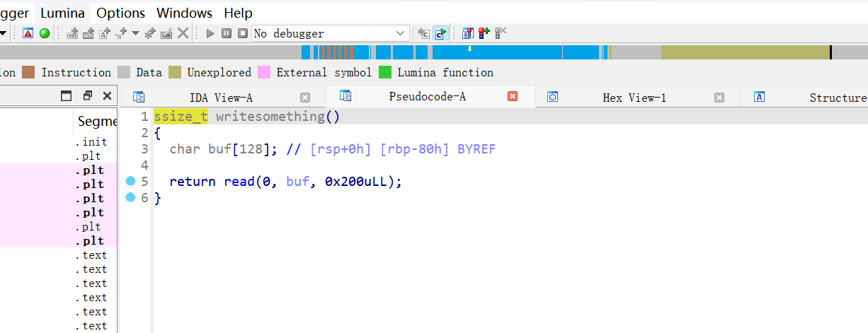Click the gray delete breakpoint toolbar icon
This screenshot has width=868, height=333.
click(x=501, y=33)
